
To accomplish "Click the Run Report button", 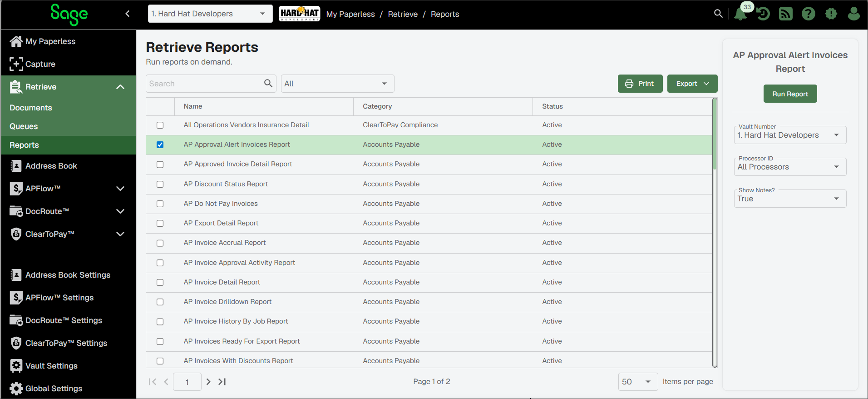I will [x=790, y=94].
